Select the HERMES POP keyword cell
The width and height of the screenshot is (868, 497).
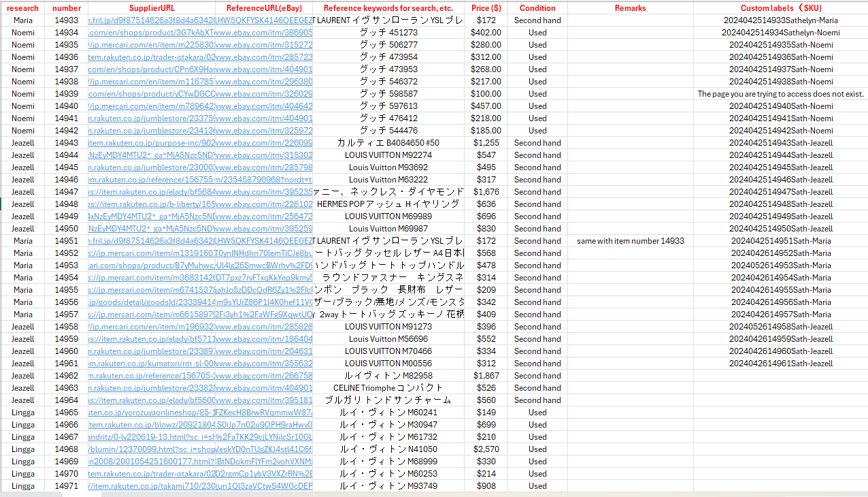388,204
